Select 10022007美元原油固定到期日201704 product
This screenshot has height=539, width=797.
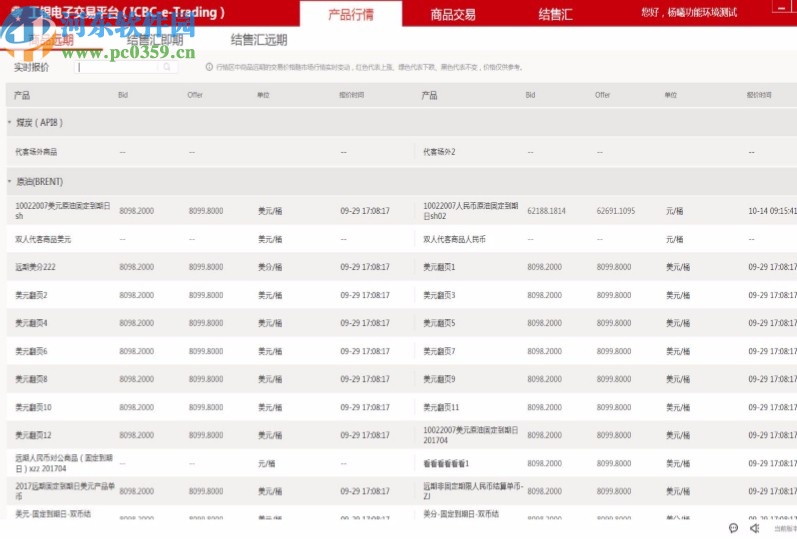(x=471, y=435)
